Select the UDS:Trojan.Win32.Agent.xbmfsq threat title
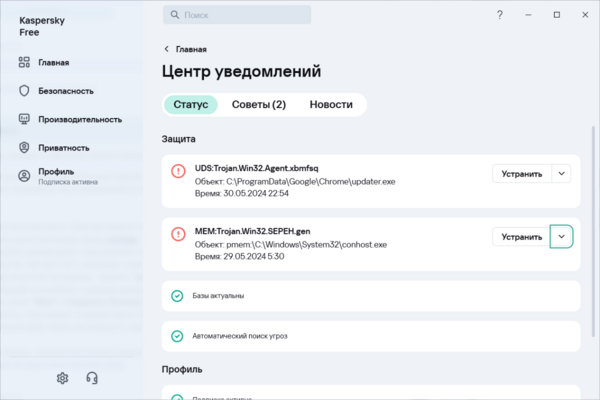Screen dimensions: 600x400 pyautogui.click(x=256, y=168)
